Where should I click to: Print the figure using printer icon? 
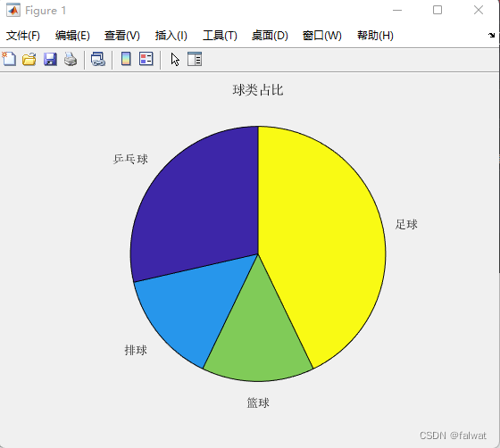tap(71, 59)
